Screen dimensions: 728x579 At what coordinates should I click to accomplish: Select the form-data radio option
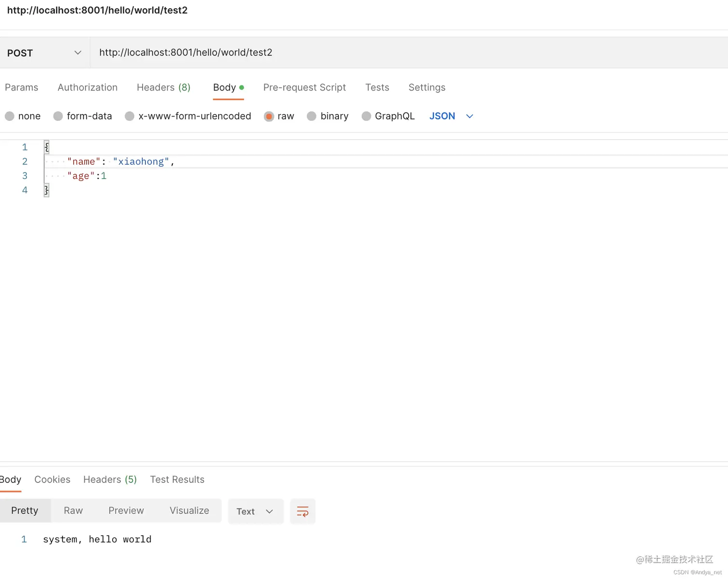tap(58, 116)
